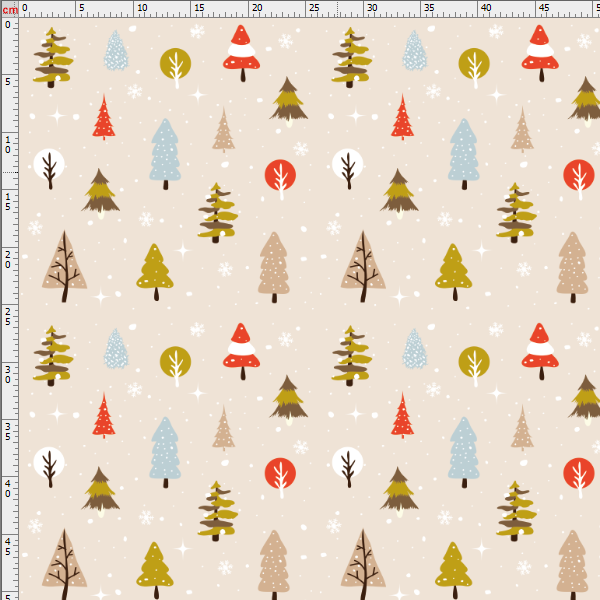Click the 40 mark on horizontal ruler

486,8
